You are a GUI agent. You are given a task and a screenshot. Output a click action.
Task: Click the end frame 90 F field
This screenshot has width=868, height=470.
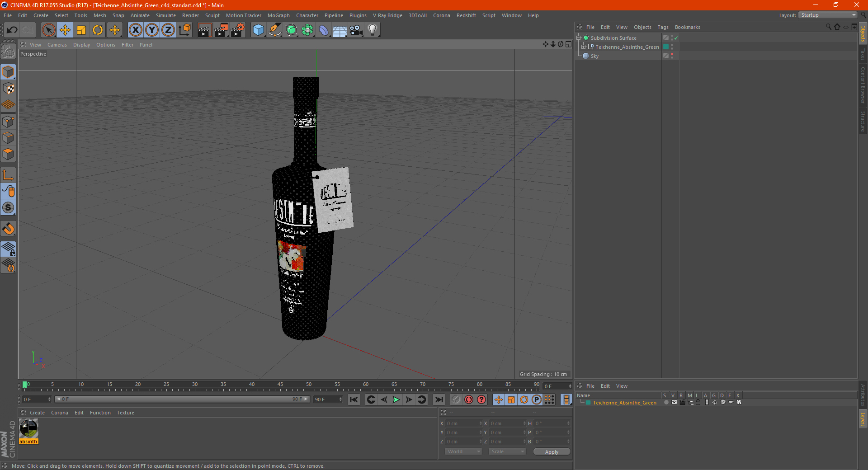[x=328, y=399]
